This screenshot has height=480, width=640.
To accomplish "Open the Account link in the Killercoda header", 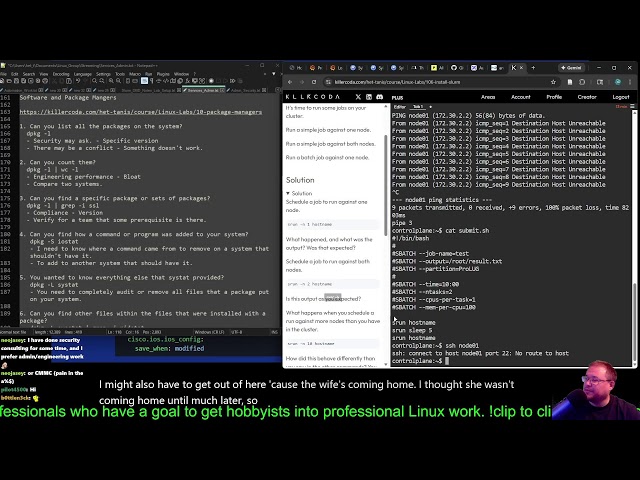I will tap(521, 97).
